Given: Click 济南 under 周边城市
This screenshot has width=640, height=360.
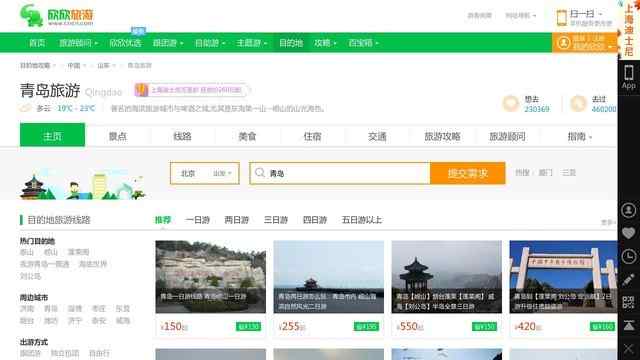Looking at the screenshot, I should (x=27, y=309).
